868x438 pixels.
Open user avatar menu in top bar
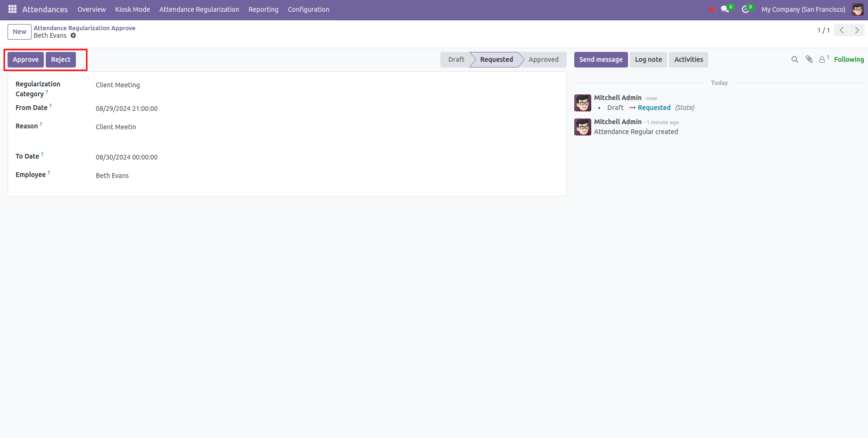coord(857,9)
